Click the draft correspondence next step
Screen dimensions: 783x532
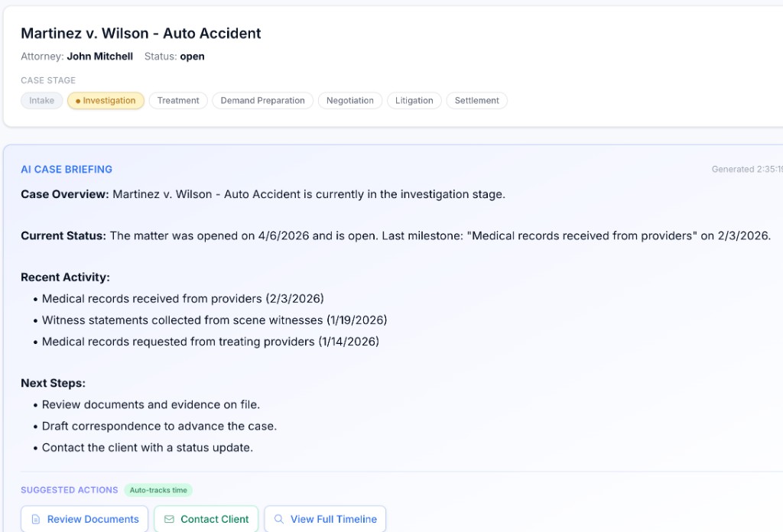tap(159, 427)
